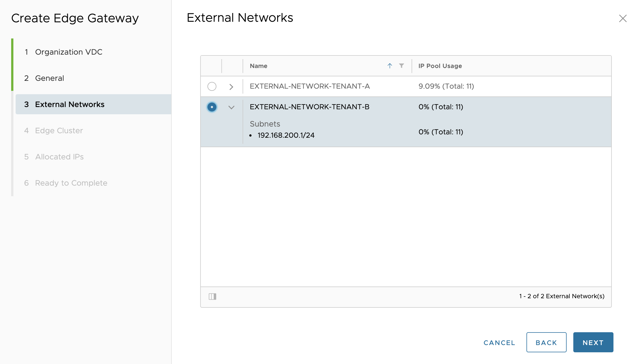Close the Create Edge Gateway dialog

click(623, 18)
